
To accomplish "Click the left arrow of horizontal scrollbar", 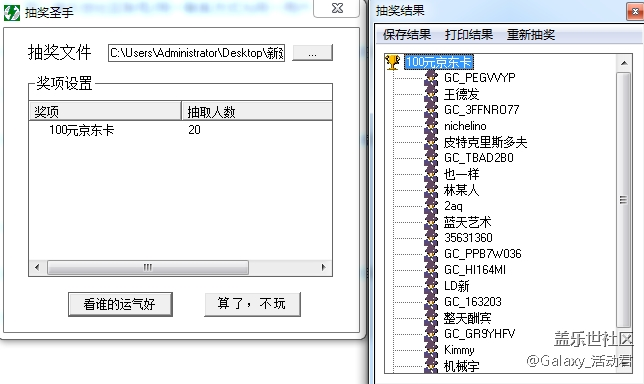I will coord(37,267).
